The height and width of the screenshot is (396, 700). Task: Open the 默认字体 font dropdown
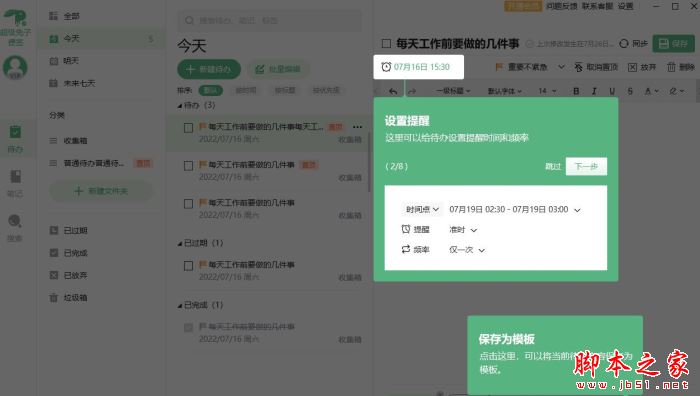(x=504, y=91)
